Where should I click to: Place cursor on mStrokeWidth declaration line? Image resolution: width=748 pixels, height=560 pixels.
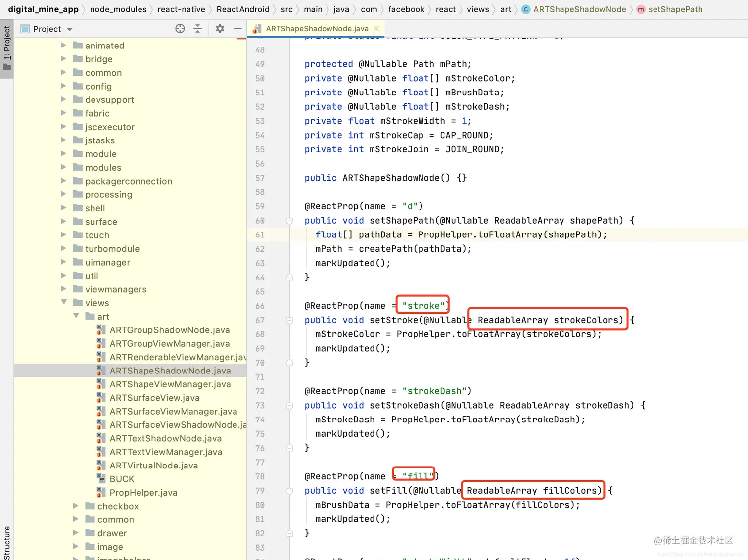[388, 121]
